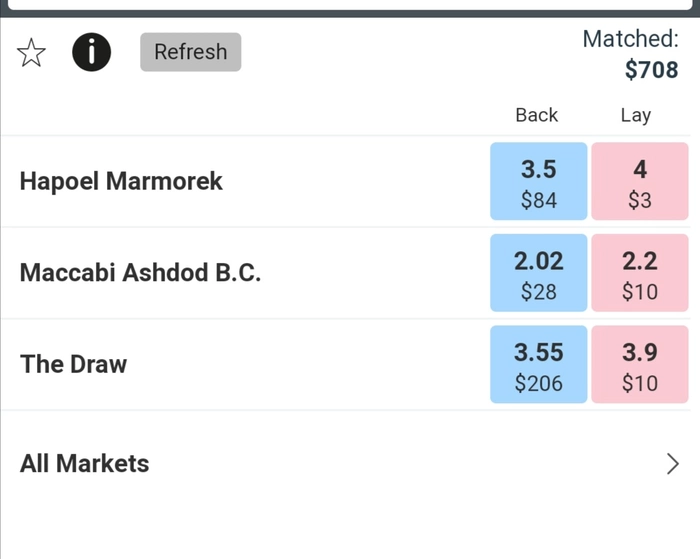Image resolution: width=700 pixels, height=559 pixels.
Task: Select the Maccabi Ashdod B.C. runner name
Action: tap(140, 273)
